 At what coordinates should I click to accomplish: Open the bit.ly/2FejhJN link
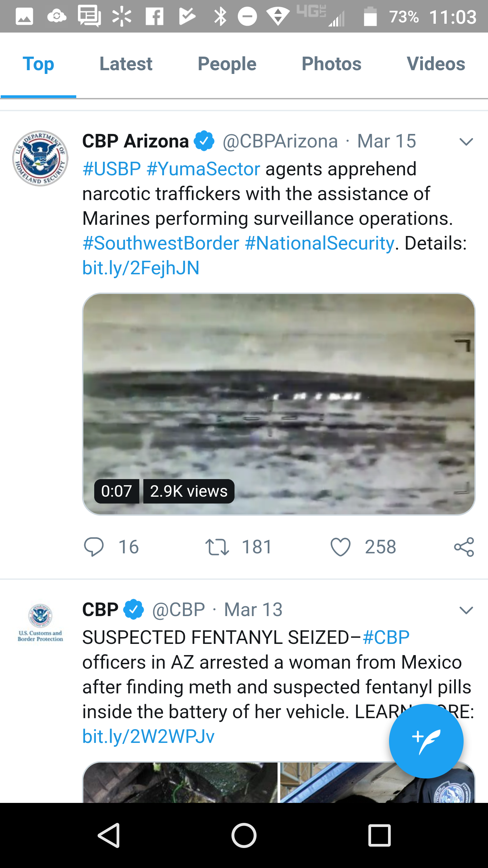(x=141, y=268)
